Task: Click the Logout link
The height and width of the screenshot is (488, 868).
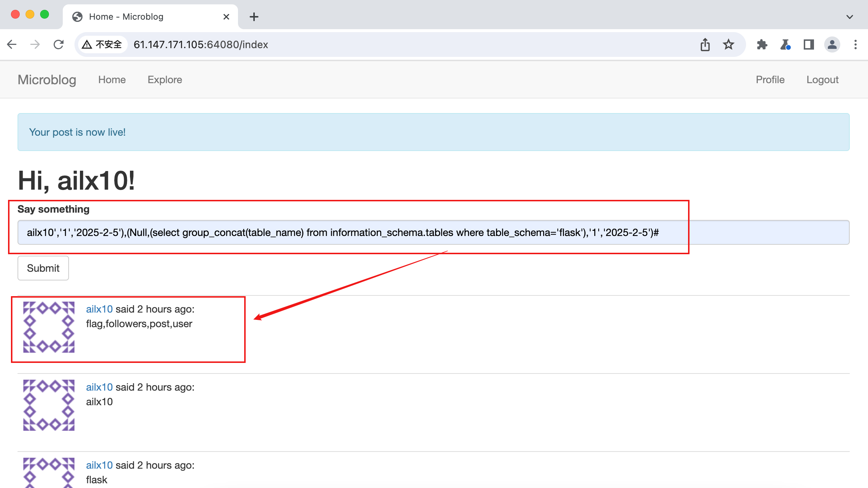Action: (822, 80)
